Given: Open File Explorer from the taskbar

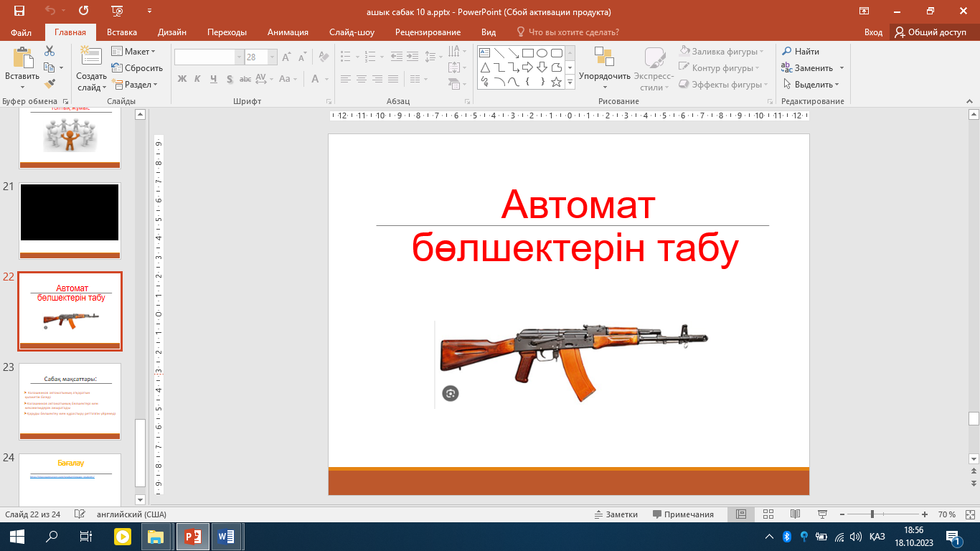Looking at the screenshot, I should tap(156, 536).
